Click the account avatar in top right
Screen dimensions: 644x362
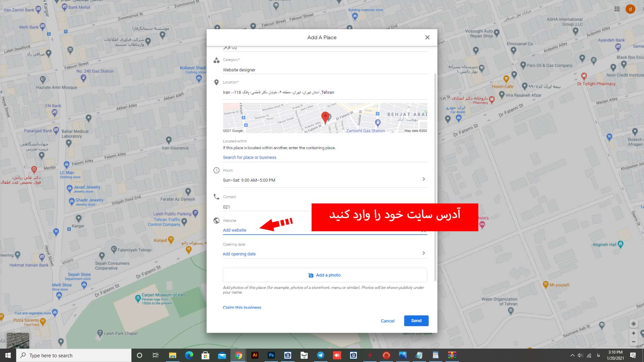[x=630, y=9]
